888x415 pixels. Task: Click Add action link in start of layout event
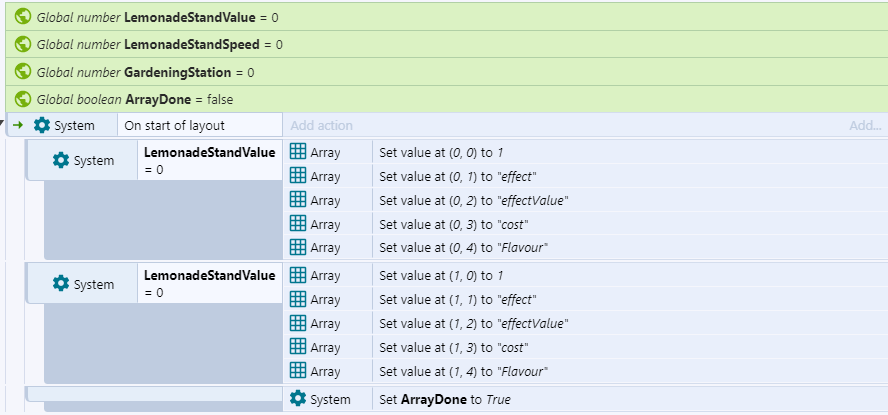click(x=321, y=125)
